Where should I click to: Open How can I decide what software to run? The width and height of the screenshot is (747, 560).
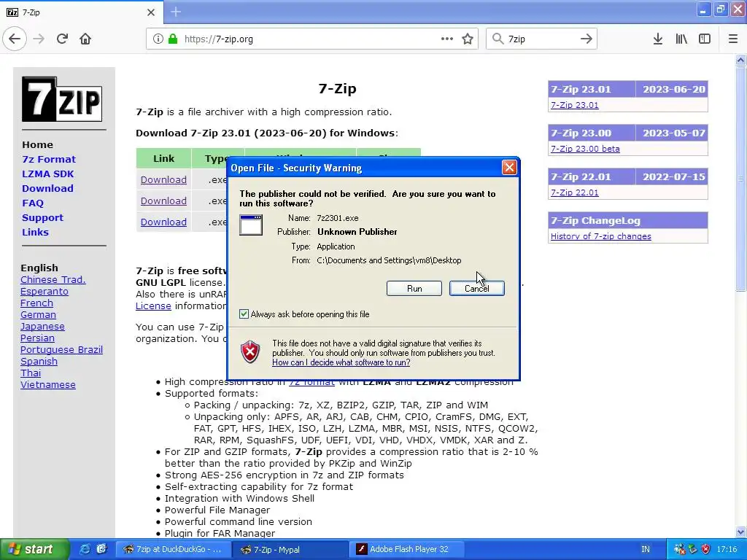pos(341,362)
